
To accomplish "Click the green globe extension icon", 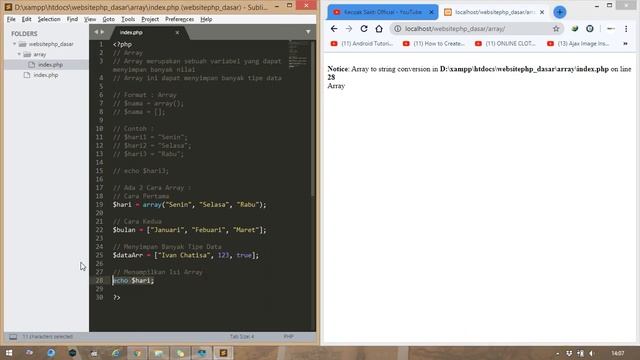I will coord(575,29).
